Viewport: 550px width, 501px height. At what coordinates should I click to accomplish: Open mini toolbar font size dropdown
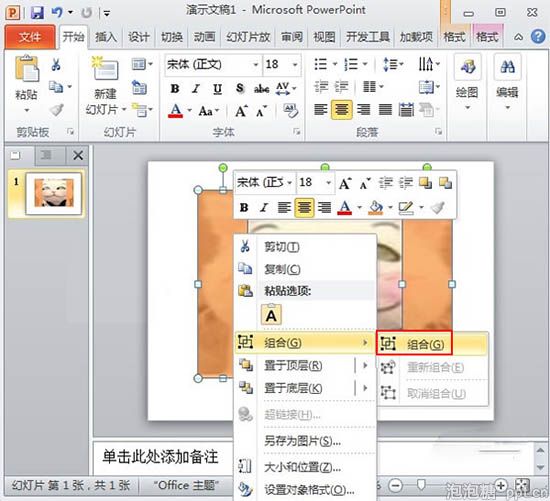[329, 183]
